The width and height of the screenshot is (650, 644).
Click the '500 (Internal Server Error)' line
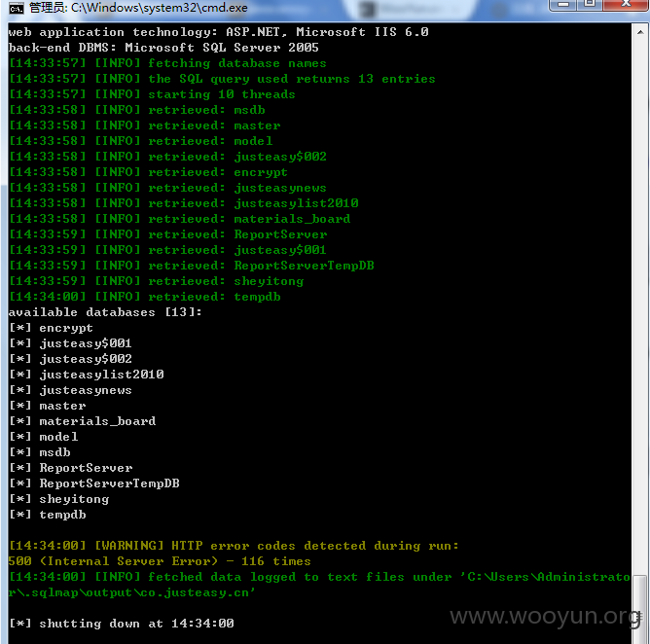[160, 561]
